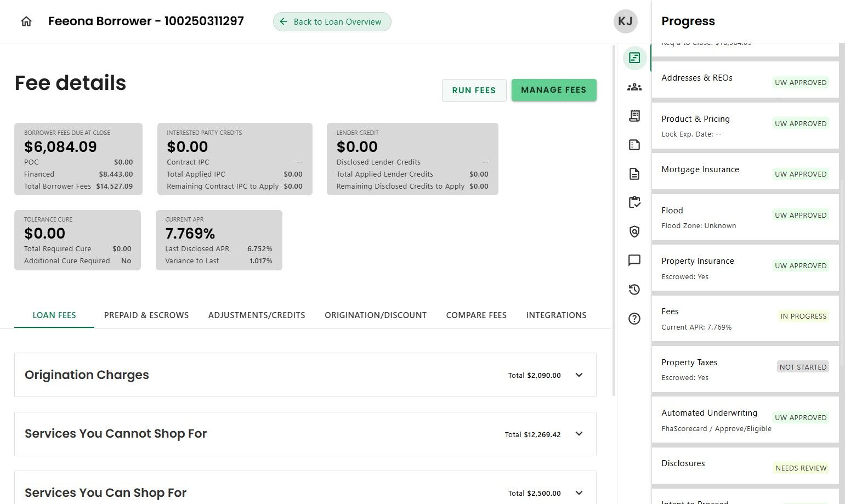This screenshot has height=504, width=845.
Task: Expand Services You Cannot Shop For
Action: click(x=579, y=434)
